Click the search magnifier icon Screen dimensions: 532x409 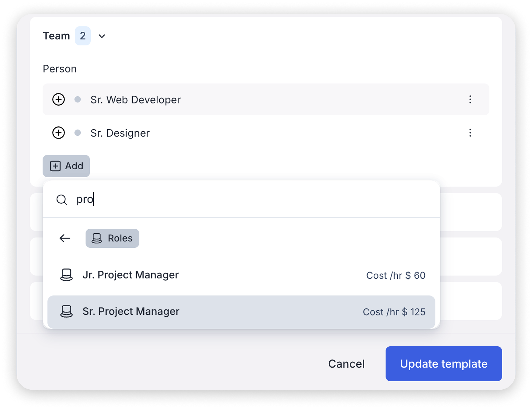click(x=62, y=199)
